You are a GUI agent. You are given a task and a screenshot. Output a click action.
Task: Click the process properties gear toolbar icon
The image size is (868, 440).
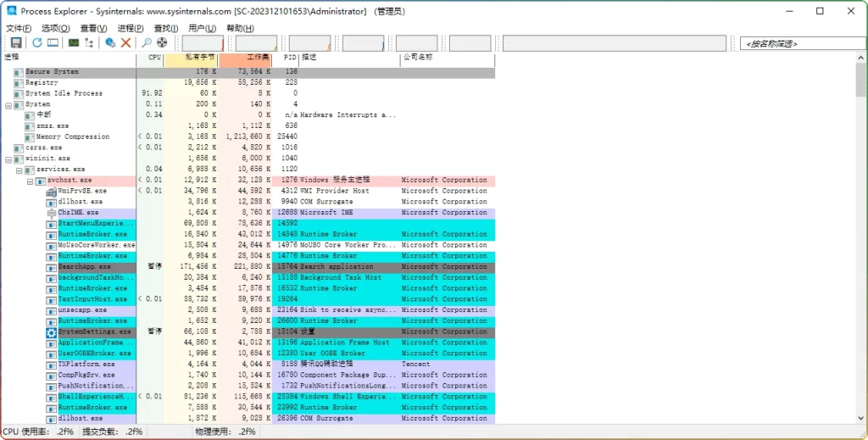pos(110,42)
